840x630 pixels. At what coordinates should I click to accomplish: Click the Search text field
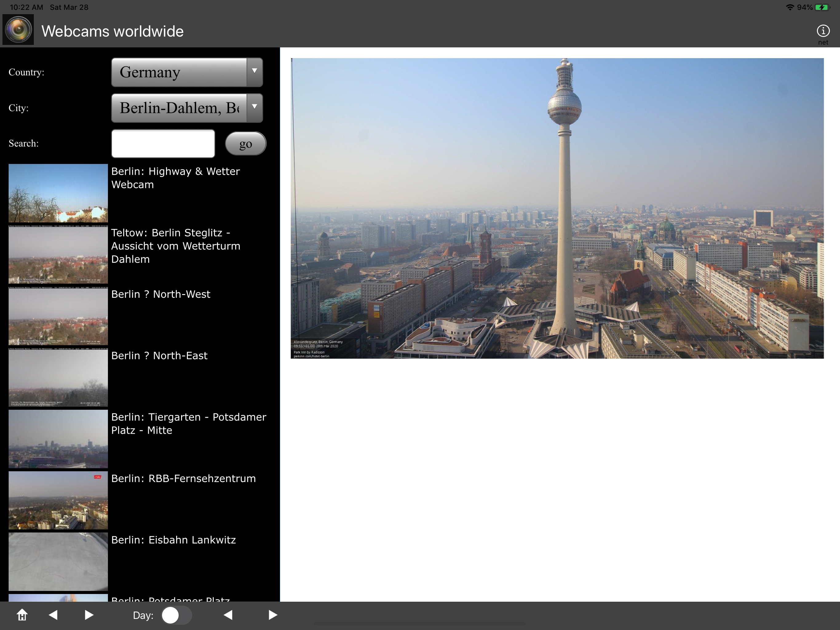[x=163, y=144]
